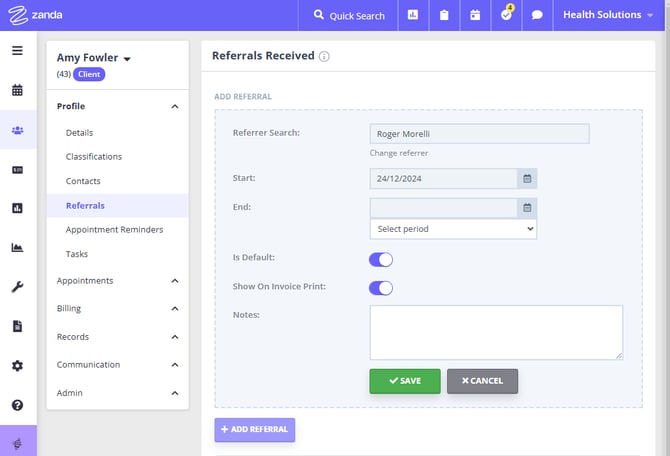
Task: Open the hamburger menu in left sidebar
Action: point(17,51)
